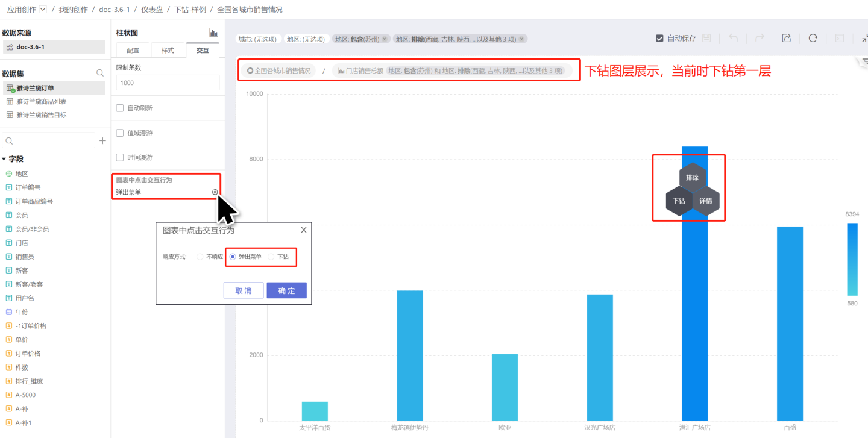The height and width of the screenshot is (438, 868).
Task: Click the color legend gradient bar
Action: 852,259
